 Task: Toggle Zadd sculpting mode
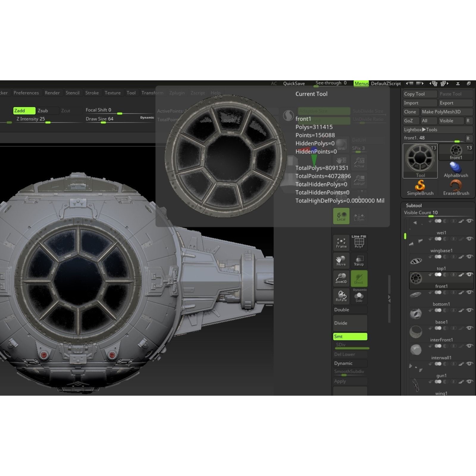point(24,110)
